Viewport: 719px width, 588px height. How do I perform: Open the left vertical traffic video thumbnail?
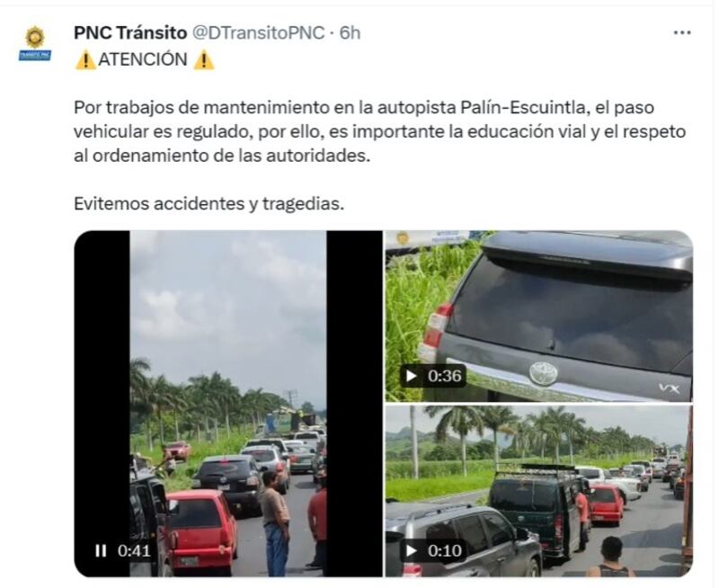(x=228, y=404)
